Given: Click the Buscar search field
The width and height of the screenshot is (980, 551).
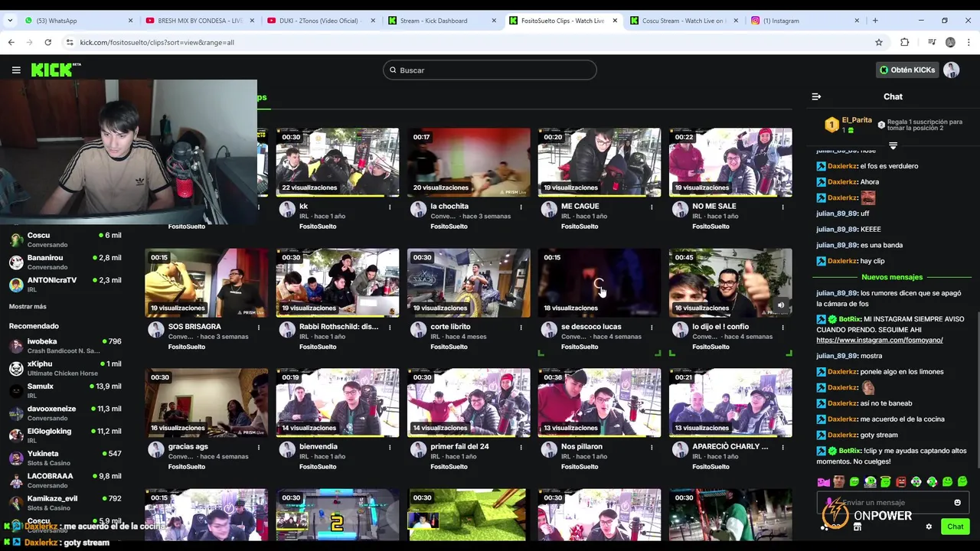Looking at the screenshot, I should (x=490, y=70).
